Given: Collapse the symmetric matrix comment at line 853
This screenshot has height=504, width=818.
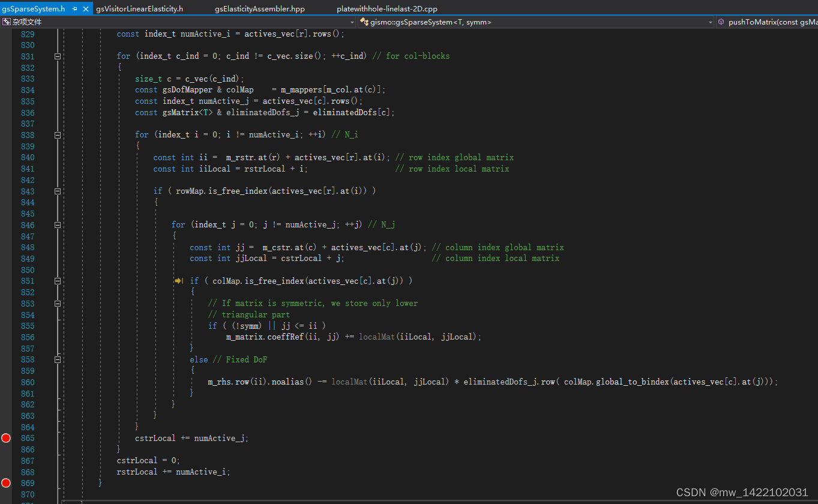Looking at the screenshot, I should (58, 304).
